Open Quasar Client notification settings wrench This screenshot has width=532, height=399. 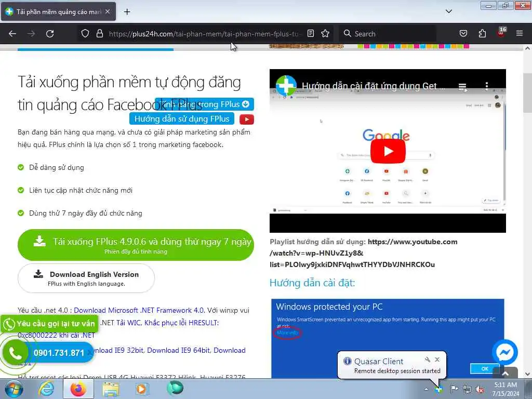tap(427, 360)
